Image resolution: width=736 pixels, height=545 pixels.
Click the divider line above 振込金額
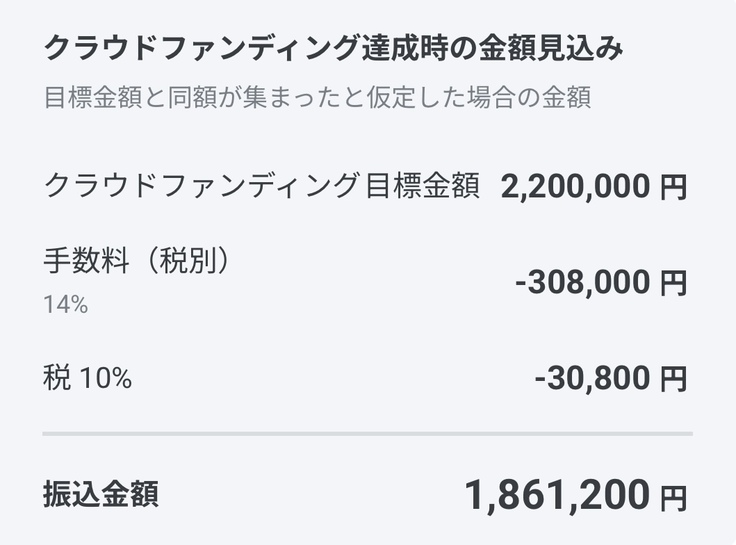click(x=367, y=434)
